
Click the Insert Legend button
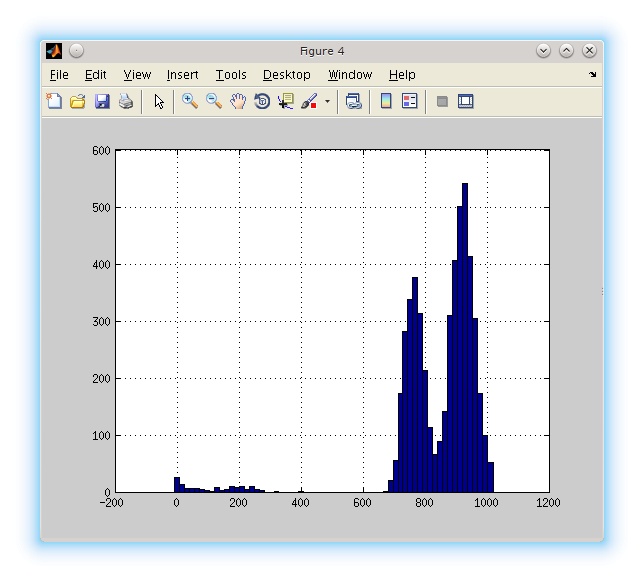pos(409,101)
